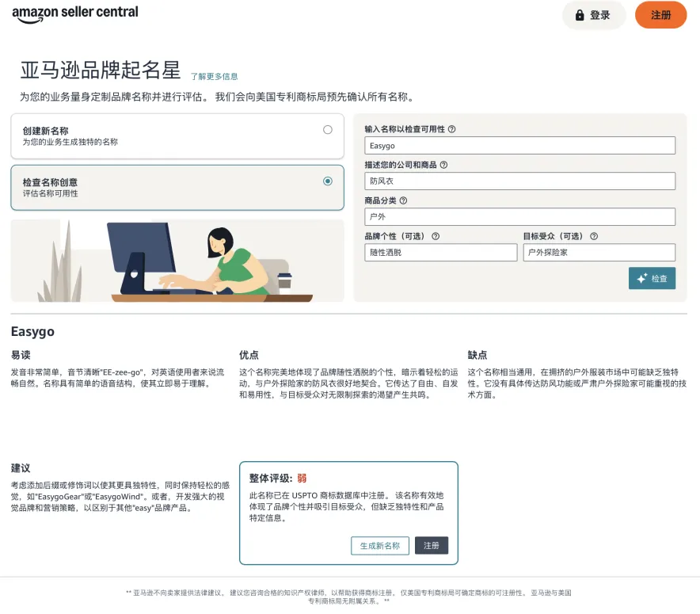Click the 易读 section heading
This screenshot has width=700, height=614.
(21, 355)
